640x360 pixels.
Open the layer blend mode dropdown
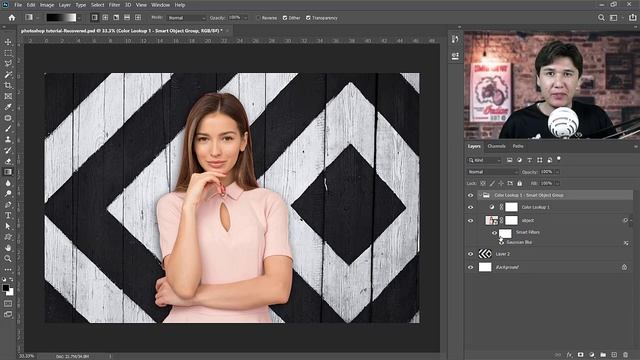click(x=492, y=172)
